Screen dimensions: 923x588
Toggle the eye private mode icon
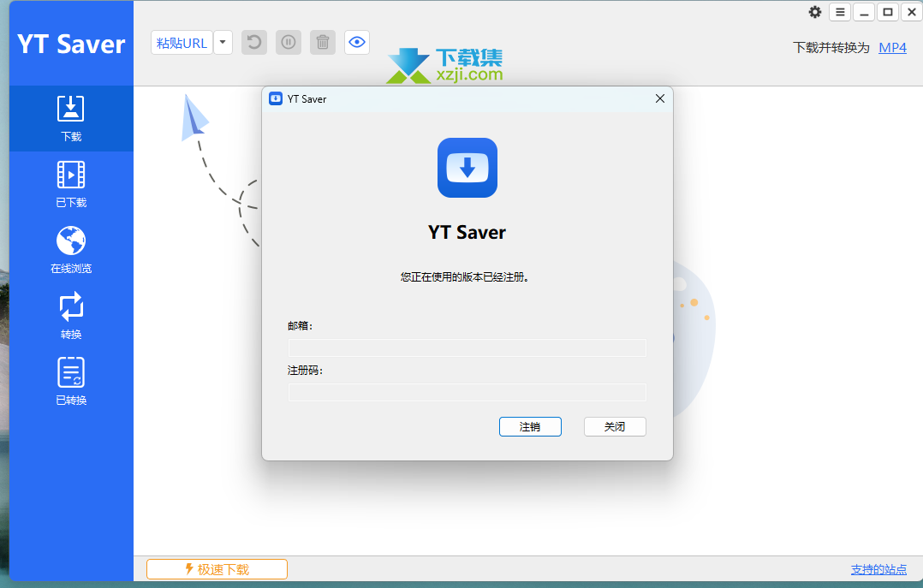[357, 43]
